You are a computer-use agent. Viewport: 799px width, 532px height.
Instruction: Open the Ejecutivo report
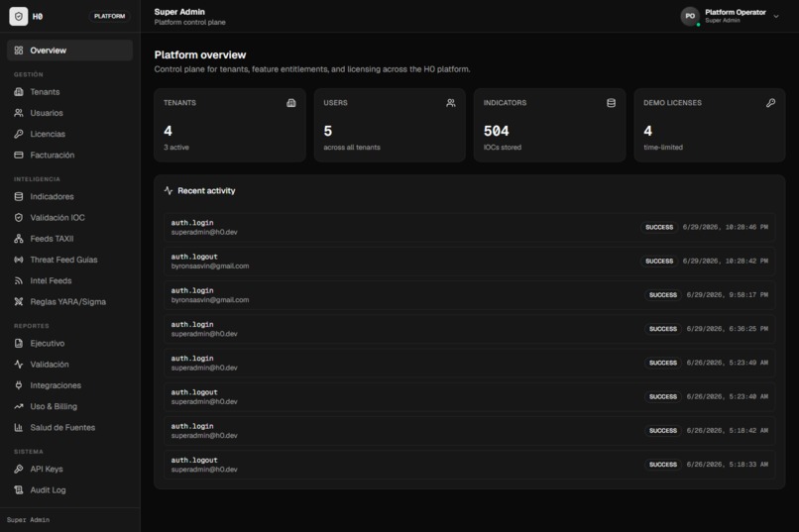pyautogui.click(x=69, y=343)
